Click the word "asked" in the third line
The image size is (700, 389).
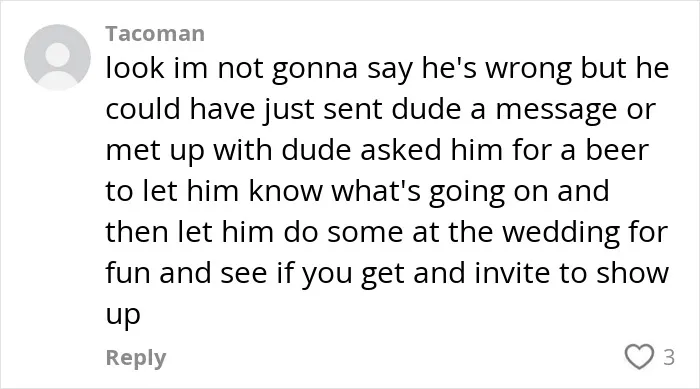(x=400, y=150)
